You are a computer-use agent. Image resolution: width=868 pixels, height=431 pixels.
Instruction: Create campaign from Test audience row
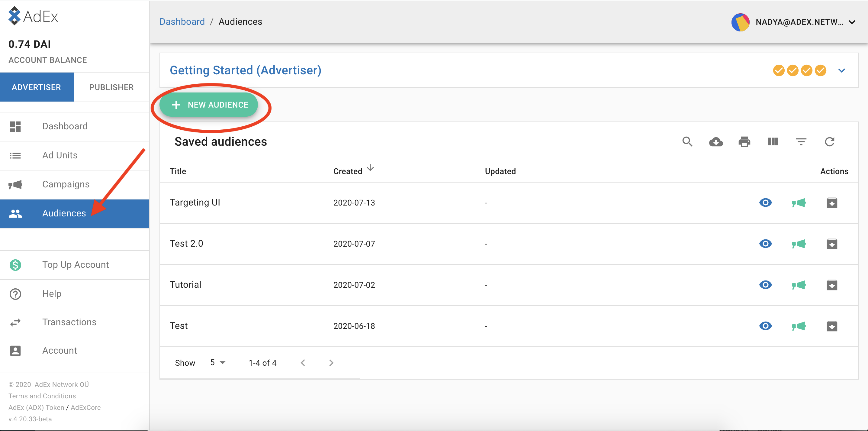pos(799,326)
